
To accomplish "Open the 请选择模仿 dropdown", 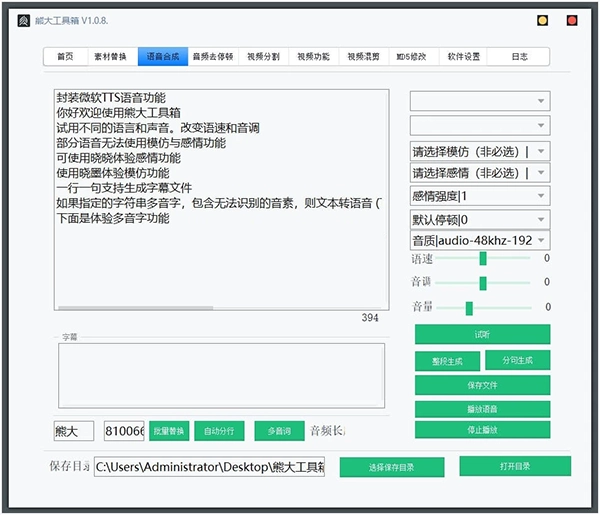I will [479, 151].
